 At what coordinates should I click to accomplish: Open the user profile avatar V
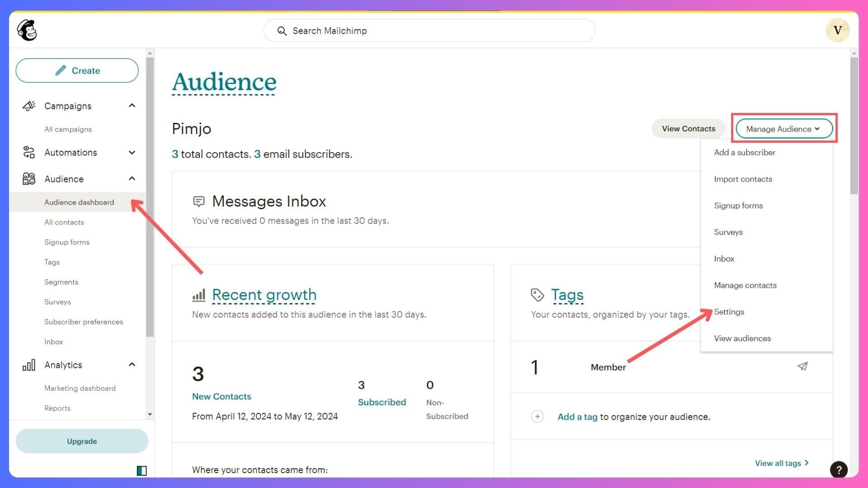[x=837, y=30]
